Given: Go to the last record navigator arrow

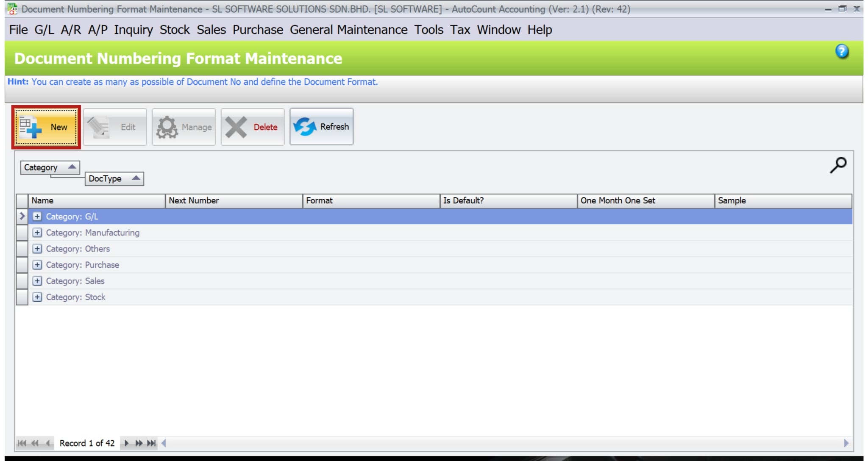Looking at the screenshot, I should click(x=151, y=443).
